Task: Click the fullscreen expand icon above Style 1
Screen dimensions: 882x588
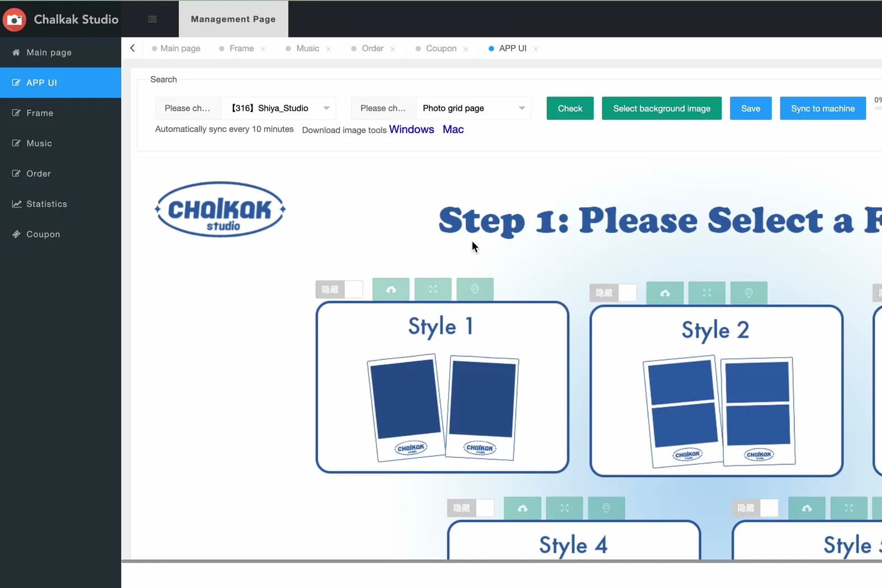Action: (433, 289)
